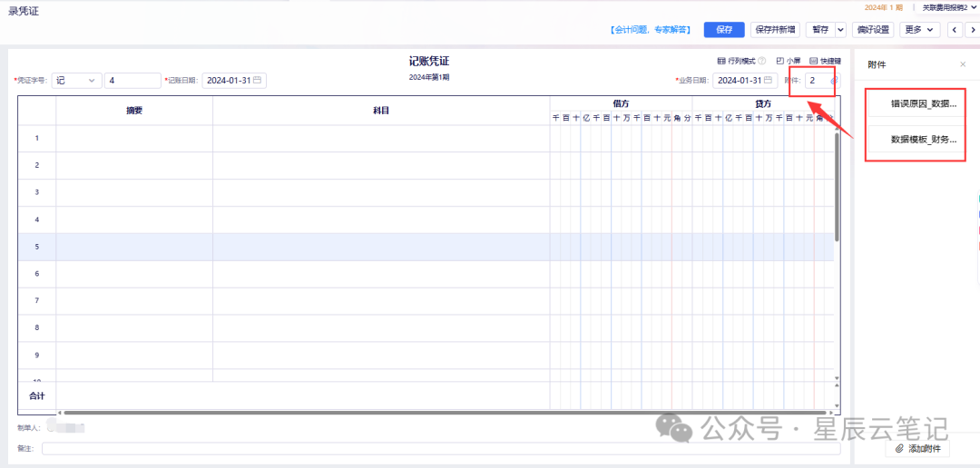Click the 摘要 cell in row 3

tap(134, 192)
